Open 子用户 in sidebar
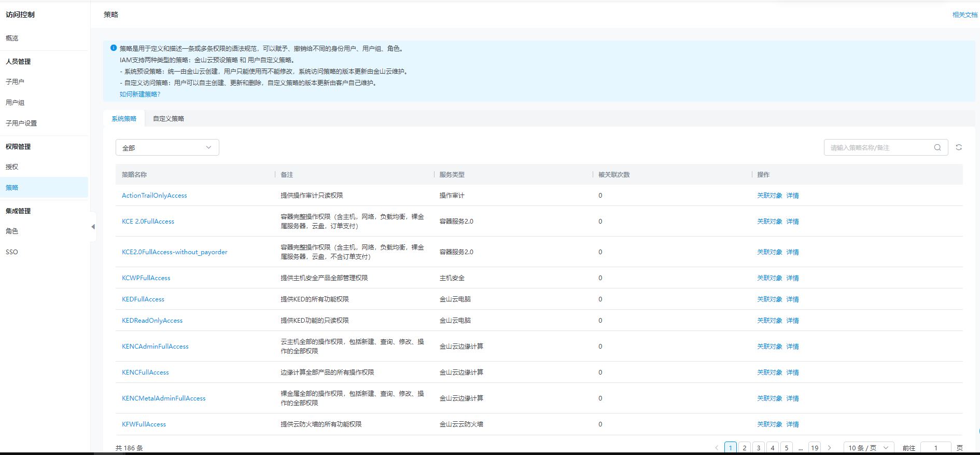This screenshot has height=455, width=980. click(15, 82)
